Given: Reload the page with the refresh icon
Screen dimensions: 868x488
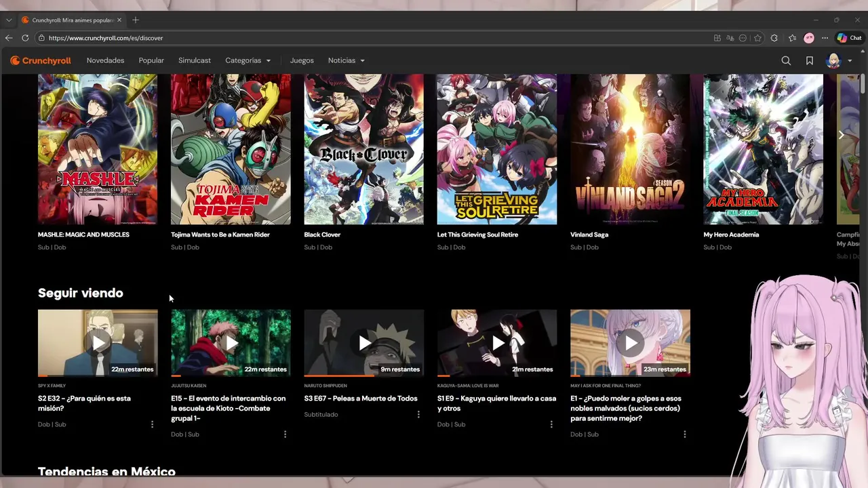Looking at the screenshot, I should [x=25, y=38].
